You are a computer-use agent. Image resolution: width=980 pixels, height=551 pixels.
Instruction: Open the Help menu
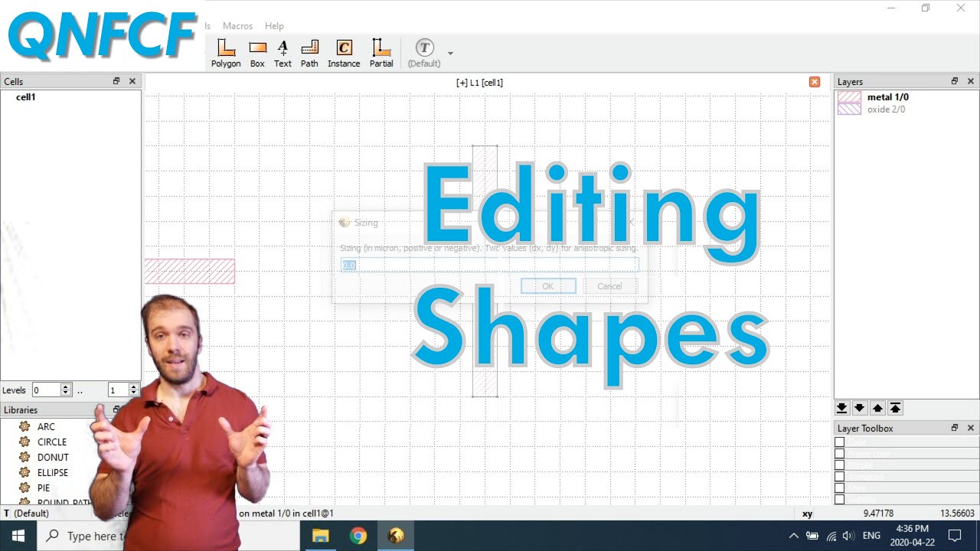(274, 26)
